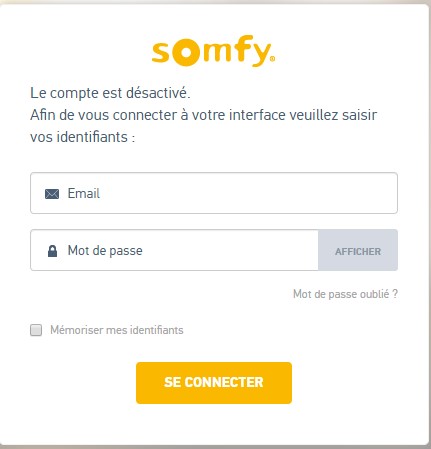Click the envelope icon in the Email field
This screenshot has width=431, height=449.
click(x=52, y=194)
